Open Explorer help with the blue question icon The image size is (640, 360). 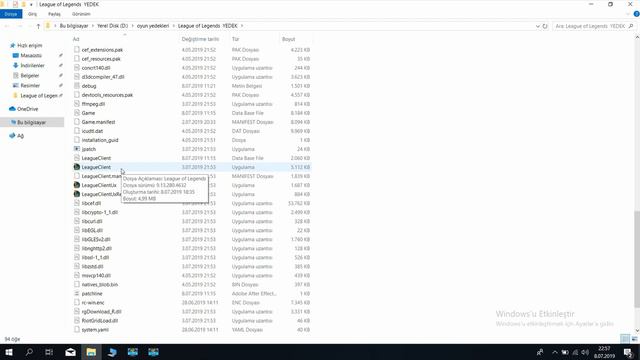click(x=636, y=14)
